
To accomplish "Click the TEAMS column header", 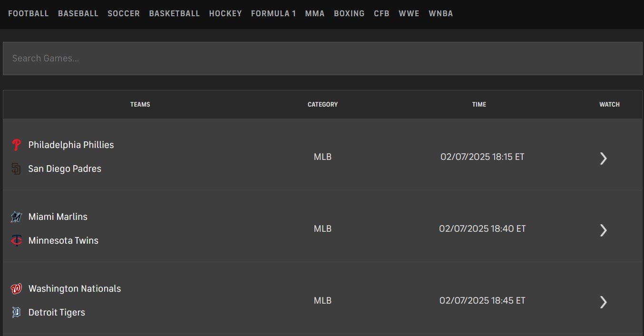I will (140, 104).
